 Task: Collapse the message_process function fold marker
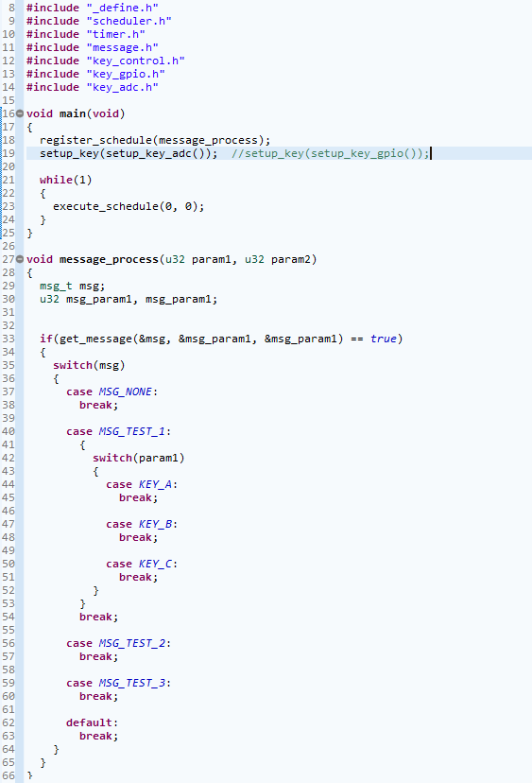pos(20,259)
